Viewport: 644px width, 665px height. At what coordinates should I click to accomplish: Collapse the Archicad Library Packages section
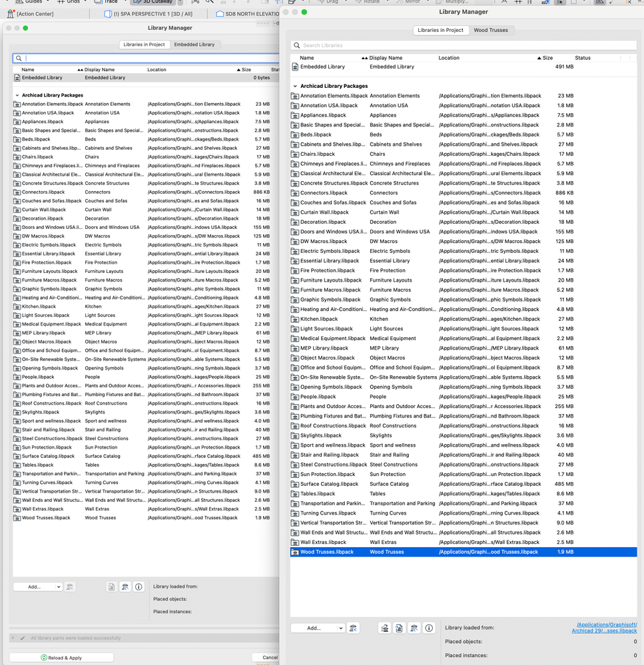[x=295, y=85]
